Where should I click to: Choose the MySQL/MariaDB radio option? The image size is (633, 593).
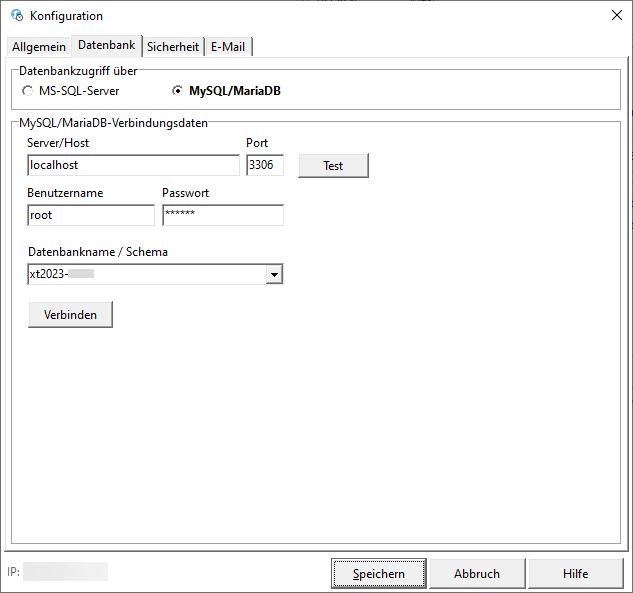coord(178,92)
